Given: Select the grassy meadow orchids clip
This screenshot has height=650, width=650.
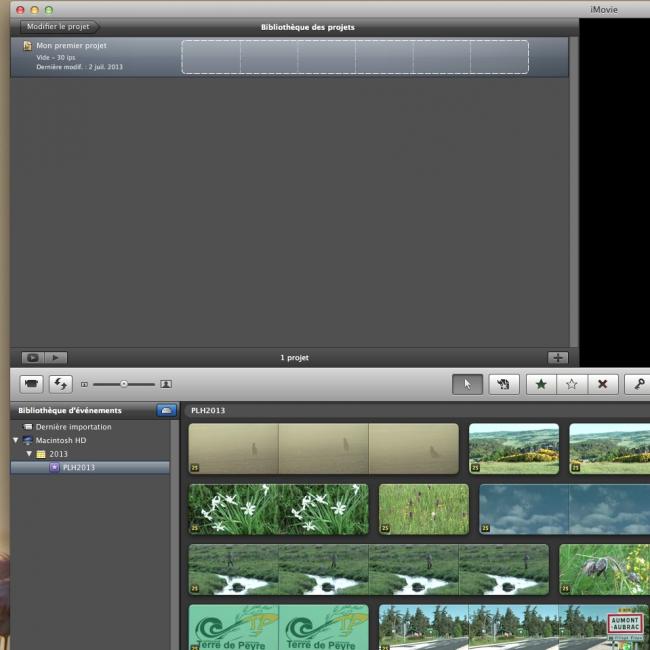Looking at the screenshot, I should tap(424, 509).
